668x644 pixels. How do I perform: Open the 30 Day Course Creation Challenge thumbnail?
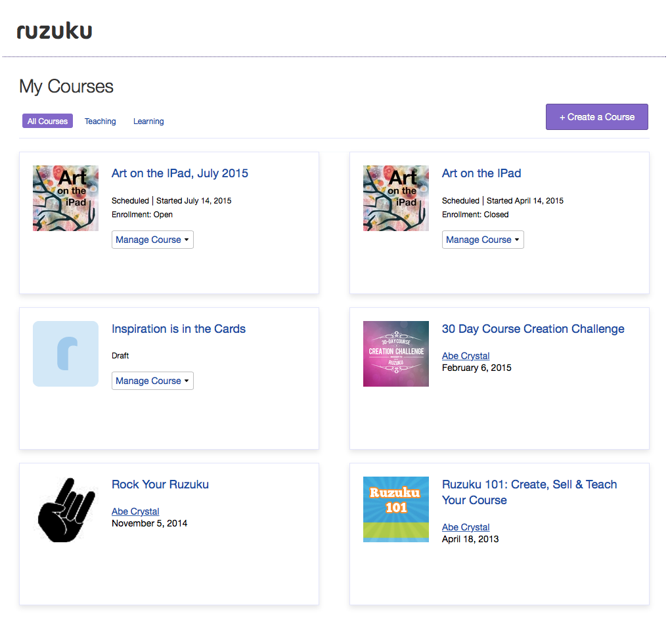[x=396, y=354]
